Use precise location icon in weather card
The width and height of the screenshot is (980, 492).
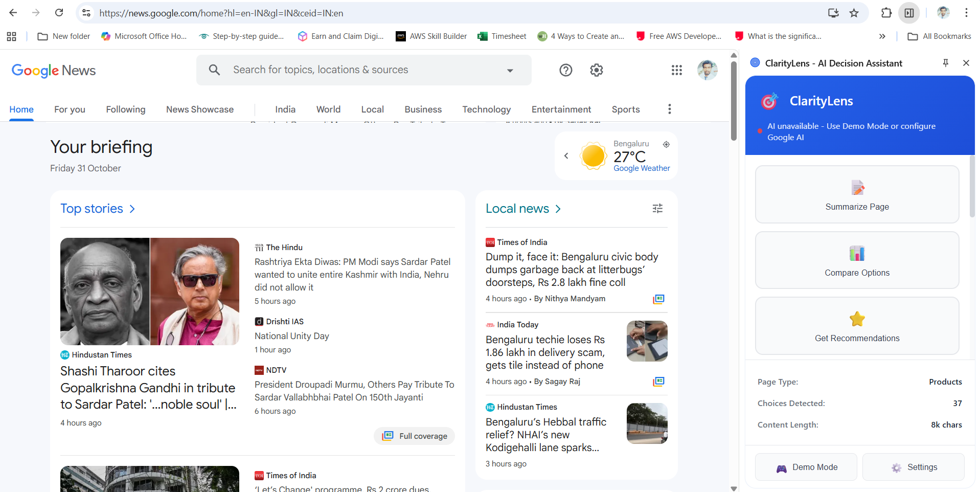pyautogui.click(x=666, y=144)
